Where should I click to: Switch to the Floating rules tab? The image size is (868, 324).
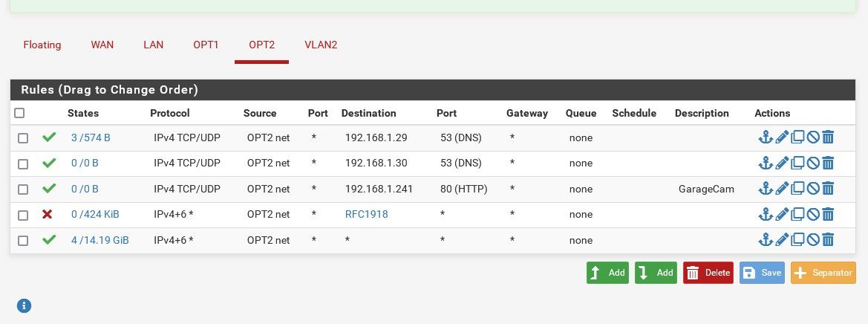point(42,45)
